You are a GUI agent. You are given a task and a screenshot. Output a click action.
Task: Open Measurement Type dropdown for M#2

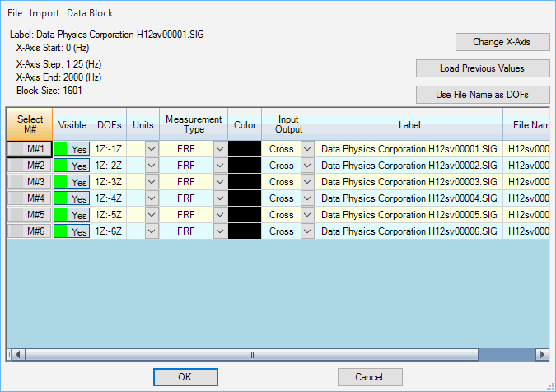coord(220,166)
